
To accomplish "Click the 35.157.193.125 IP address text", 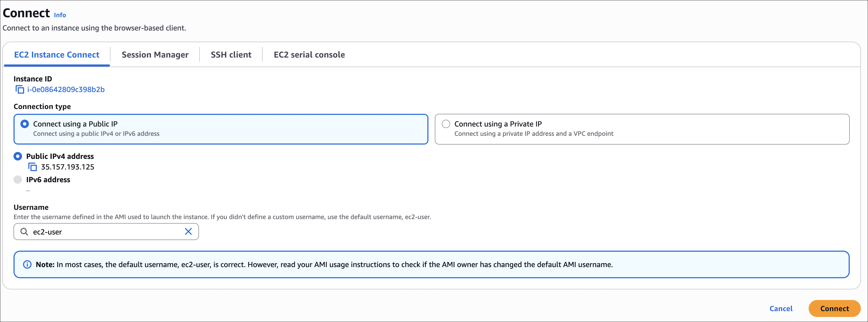I will 68,167.
